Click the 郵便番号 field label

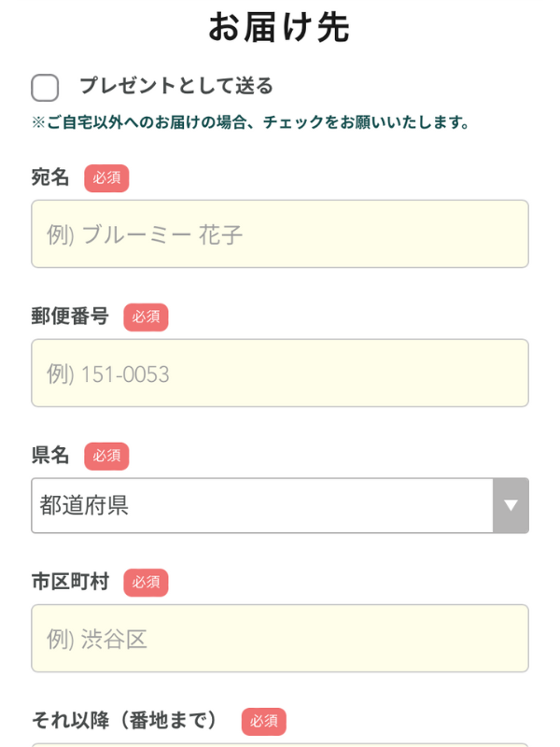coord(70,317)
